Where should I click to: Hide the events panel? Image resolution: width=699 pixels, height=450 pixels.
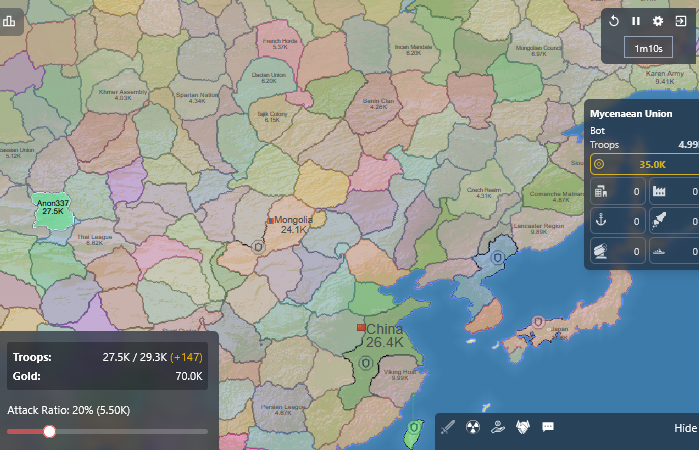(685, 428)
